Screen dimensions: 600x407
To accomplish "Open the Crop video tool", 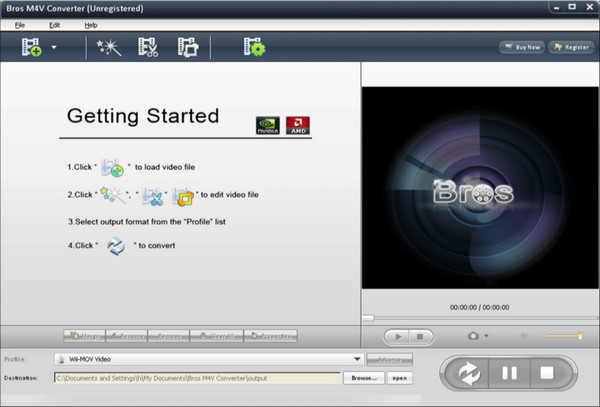I will click(188, 47).
